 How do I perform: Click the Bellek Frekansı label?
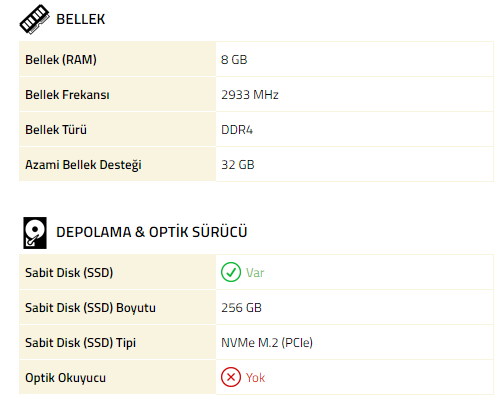(67, 95)
